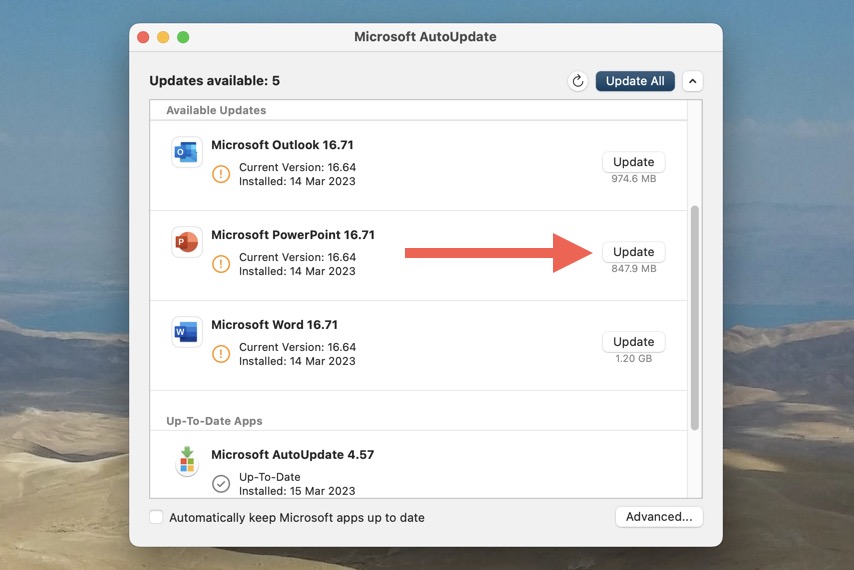Click the Microsoft PowerPoint app icon
This screenshot has height=570, width=854.
[186, 242]
